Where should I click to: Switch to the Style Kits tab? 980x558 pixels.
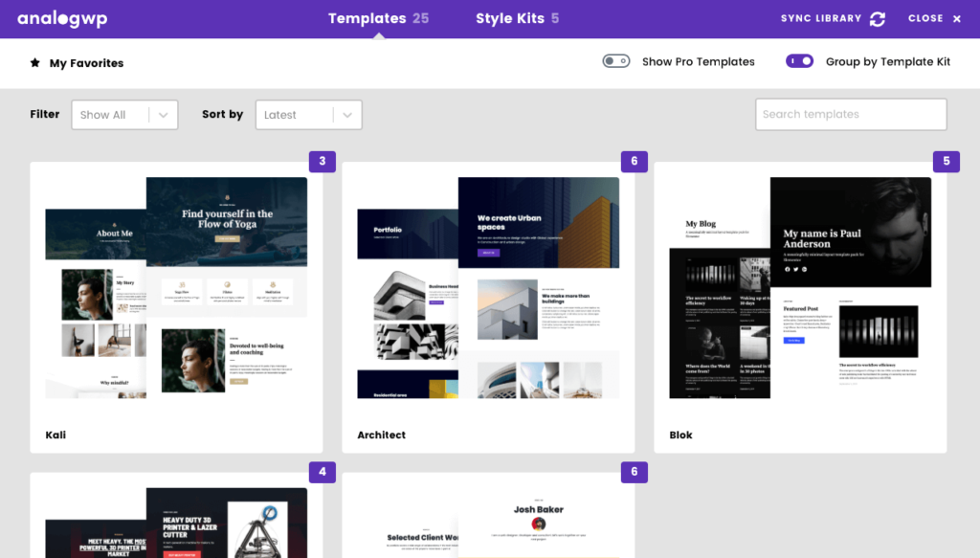[x=517, y=19]
